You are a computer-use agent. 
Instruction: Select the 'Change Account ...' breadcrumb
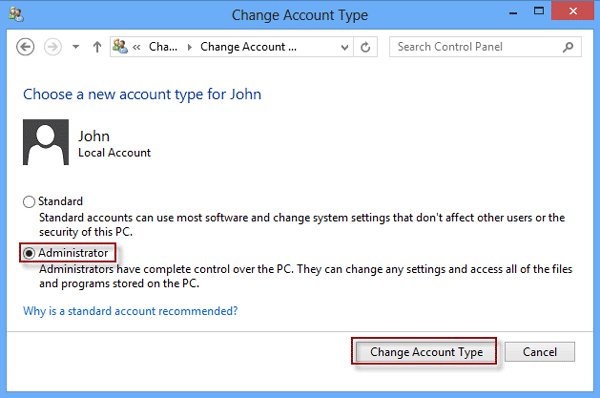[x=248, y=47]
